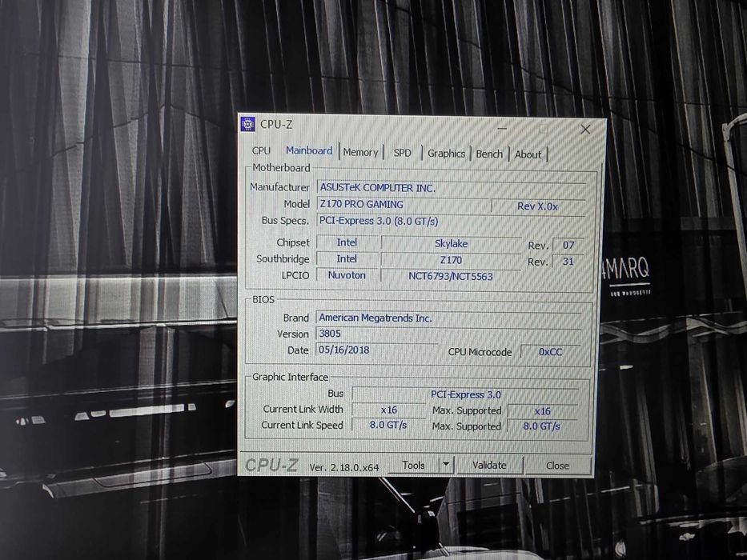
Task: Click the Rev X.0x field
Action: click(538, 206)
